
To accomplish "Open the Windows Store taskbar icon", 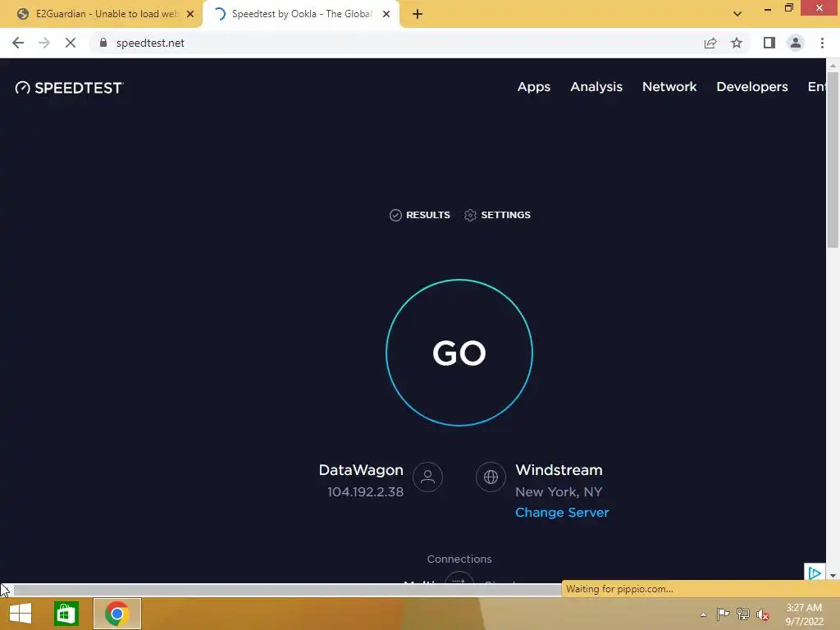I will 66,614.
